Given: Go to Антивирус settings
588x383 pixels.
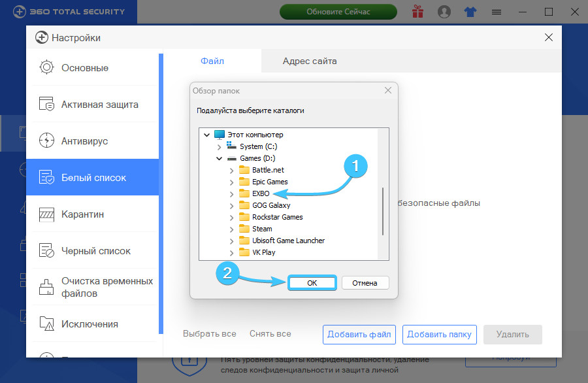Looking at the screenshot, I should 84,141.
